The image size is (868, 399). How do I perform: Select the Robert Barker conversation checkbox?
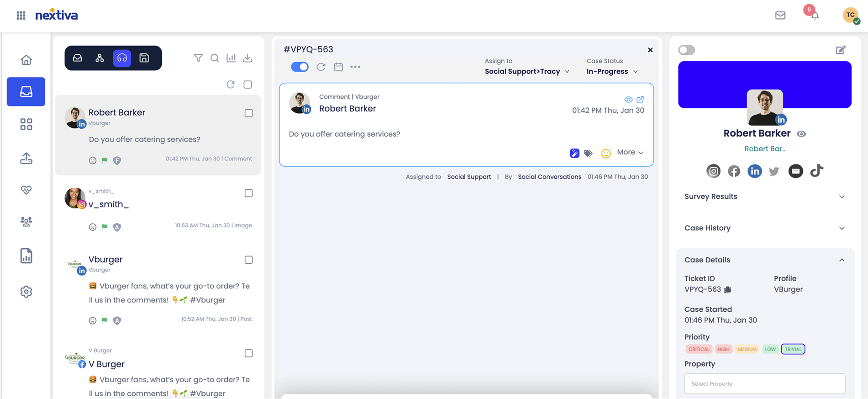point(248,113)
